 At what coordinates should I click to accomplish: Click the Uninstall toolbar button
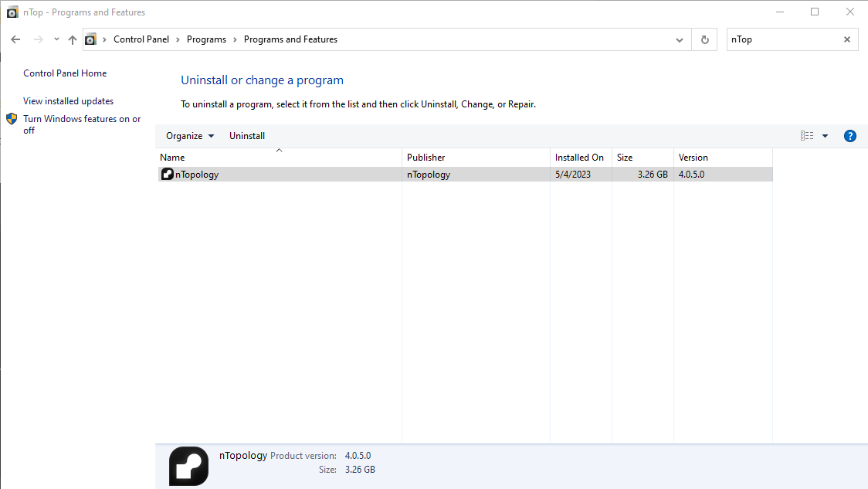tap(247, 136)
